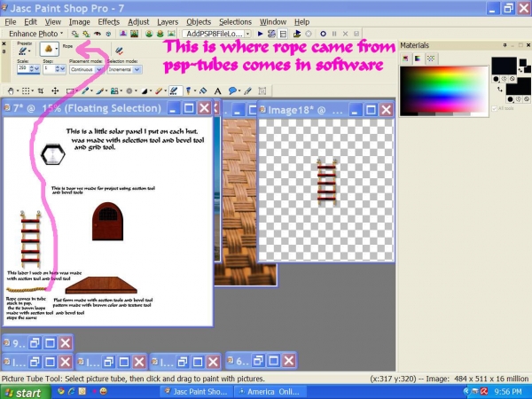532x399 pixels.
Task: Open the Selections menu
Action: [x=235, y=22]
